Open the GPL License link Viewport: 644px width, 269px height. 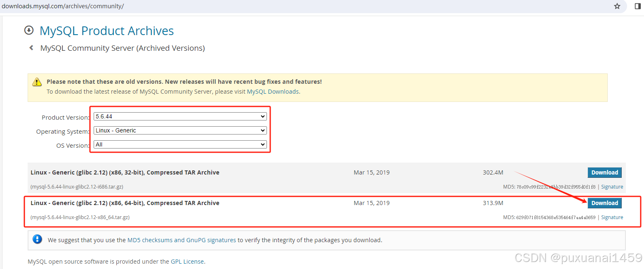[187, 262]
